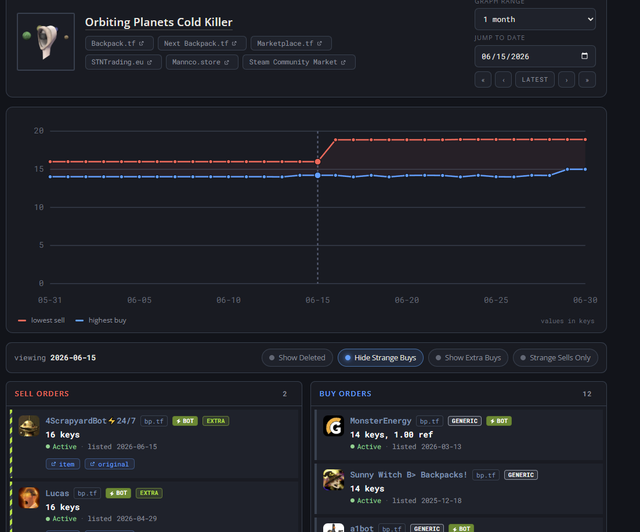Click the BUY ORDERS header
640x532 pixels.
click(345, 394)
